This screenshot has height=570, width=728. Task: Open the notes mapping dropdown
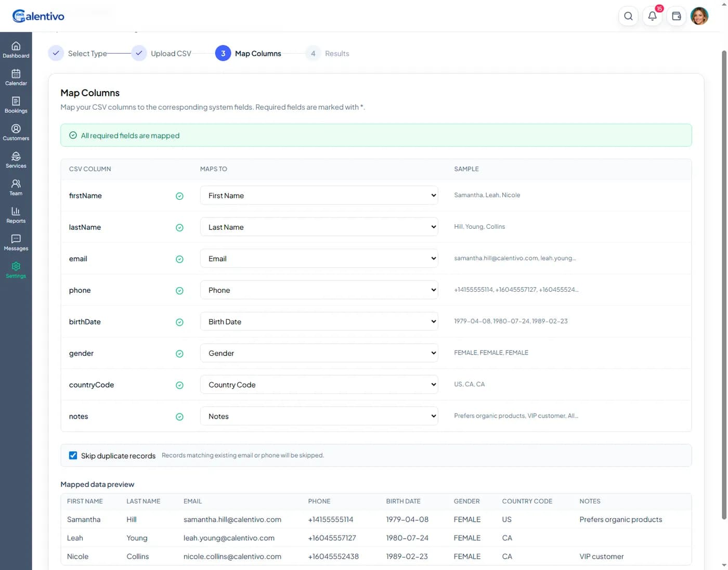pyautogui.click(x=319, y=416)
